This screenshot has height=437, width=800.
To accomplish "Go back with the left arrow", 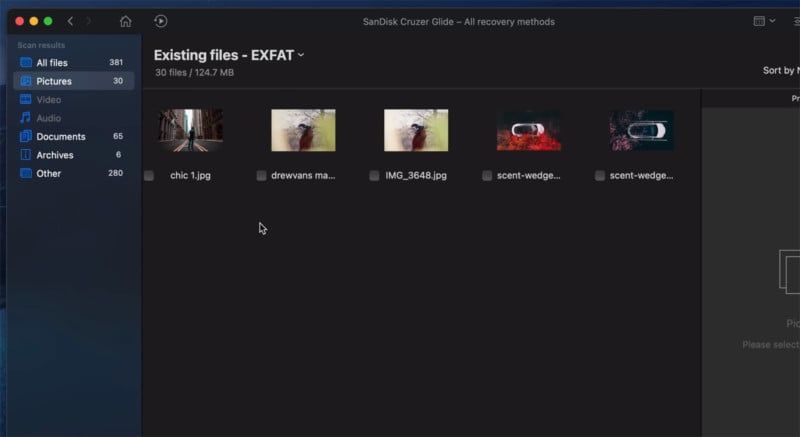I will point(70,21).
